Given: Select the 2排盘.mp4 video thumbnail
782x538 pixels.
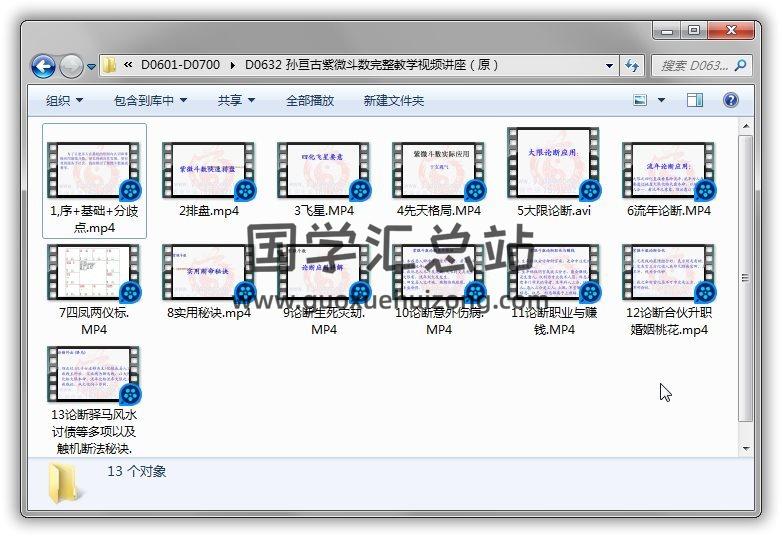Looking at the screenshot, I should click(x=208, y=171).
